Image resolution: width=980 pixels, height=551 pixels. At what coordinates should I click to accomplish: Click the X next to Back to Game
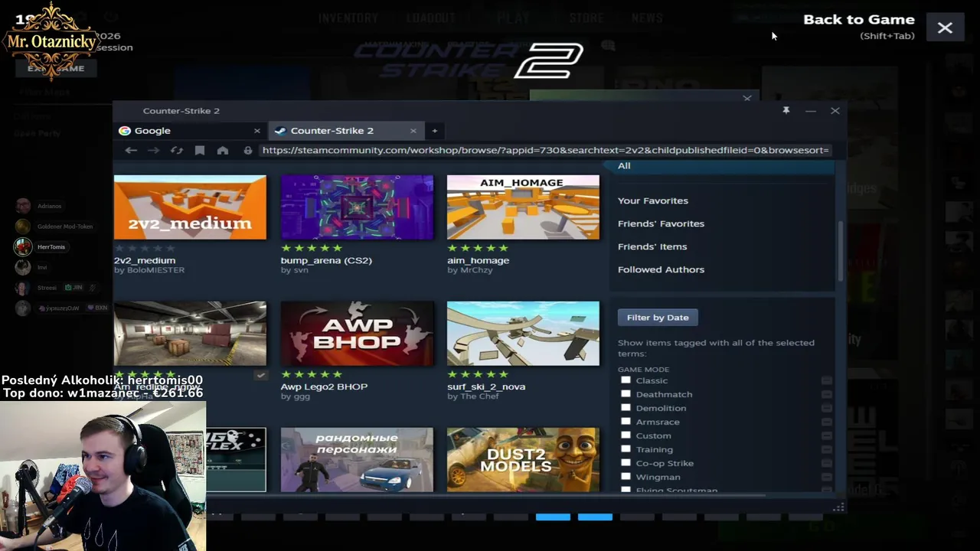tap(945, 28)
